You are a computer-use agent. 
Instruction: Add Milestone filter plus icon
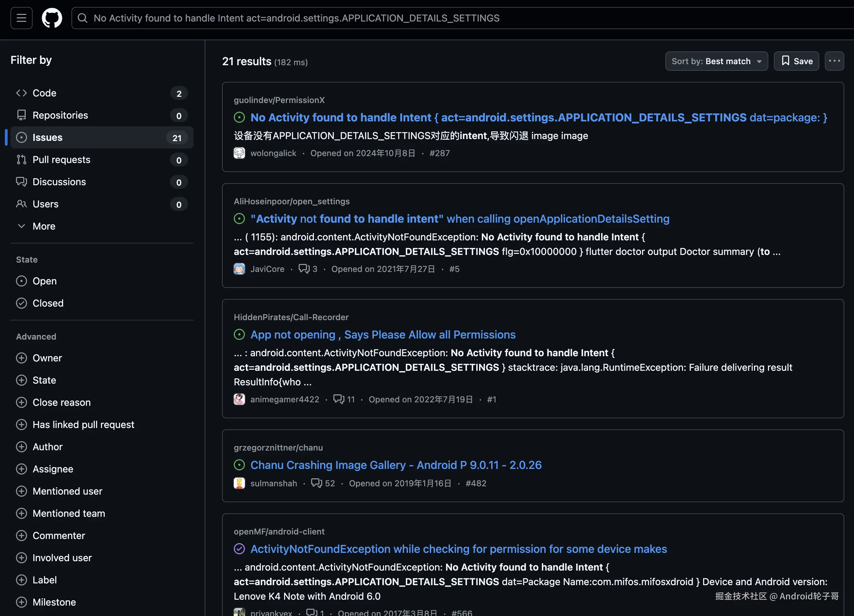tap(22, 602)
